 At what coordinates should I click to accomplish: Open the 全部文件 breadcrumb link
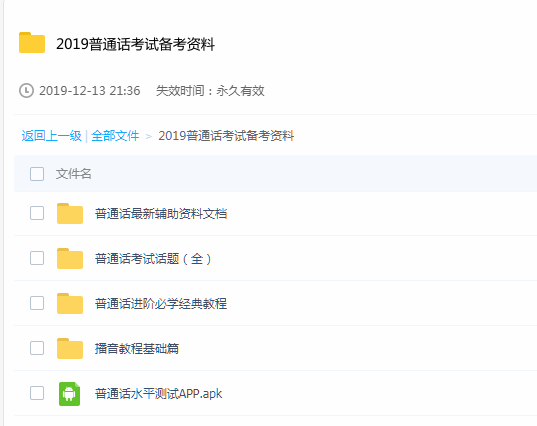(x=115, y=136)
